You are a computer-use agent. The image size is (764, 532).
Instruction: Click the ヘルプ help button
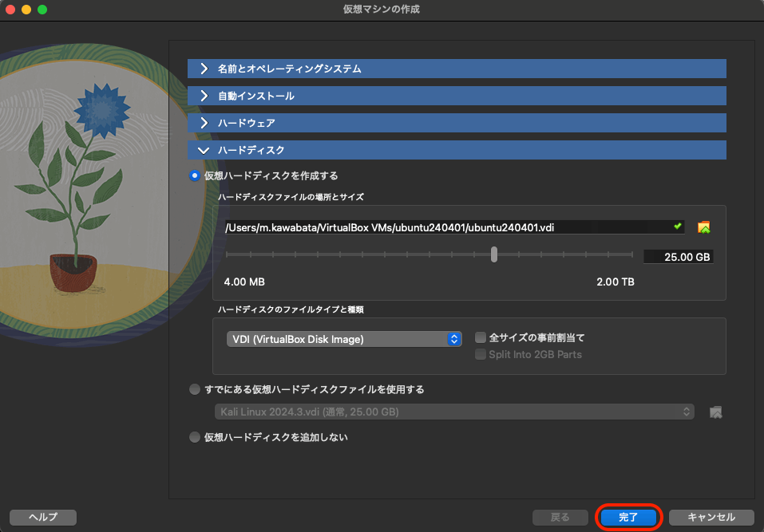coord(43,517)
